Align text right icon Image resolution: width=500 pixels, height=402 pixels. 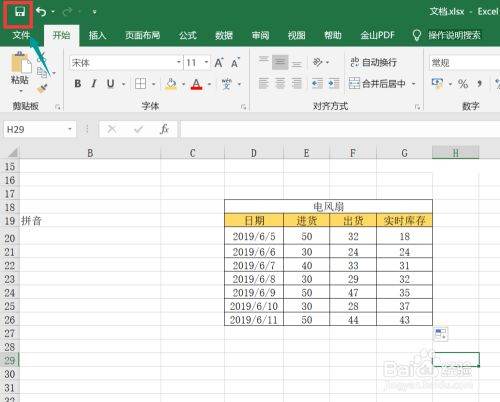[296, 83]
